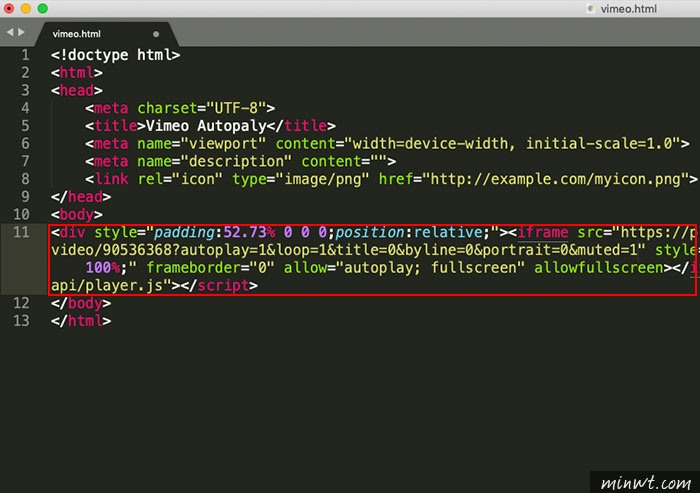This screenshot has height=493, width=700.
Task: Click 'api/player.js' script source text
Action: (x=107, y=286)
